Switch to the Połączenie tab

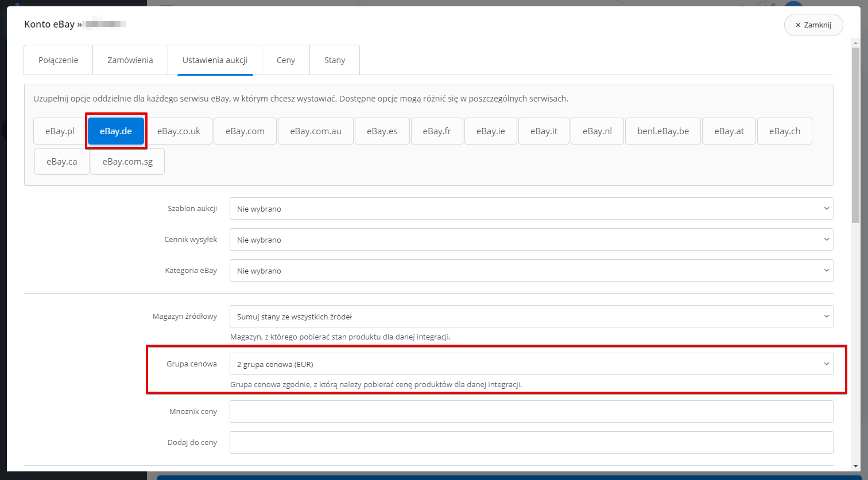[58, 60]
